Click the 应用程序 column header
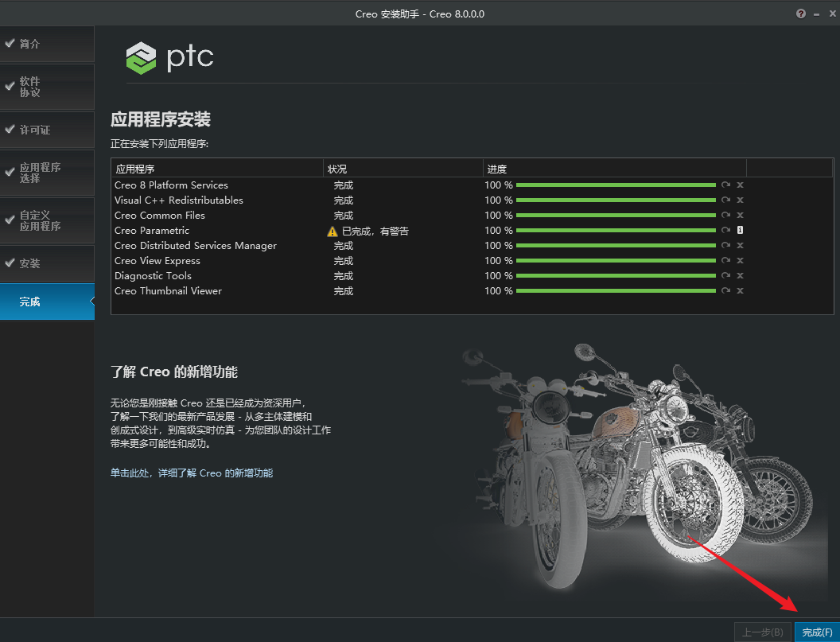The width and height of the screenshot is (840, 642). point(137,168)
